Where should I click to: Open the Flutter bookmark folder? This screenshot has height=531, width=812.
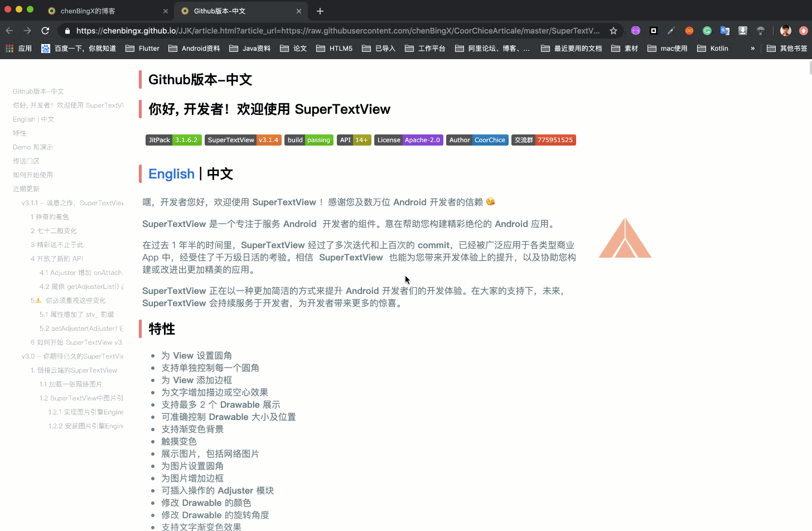[x=142, y=49]
